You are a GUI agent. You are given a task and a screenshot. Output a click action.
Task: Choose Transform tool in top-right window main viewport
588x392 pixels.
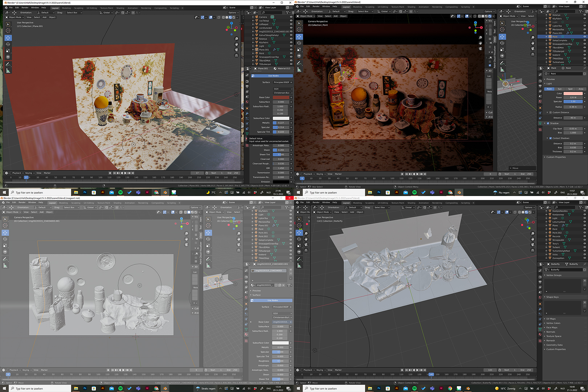tap(299, 56)
